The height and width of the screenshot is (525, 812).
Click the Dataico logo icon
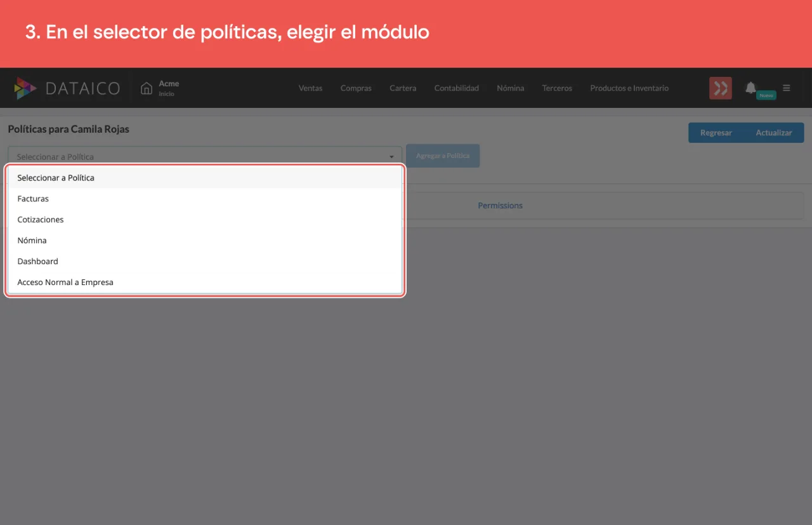point(26,88)
